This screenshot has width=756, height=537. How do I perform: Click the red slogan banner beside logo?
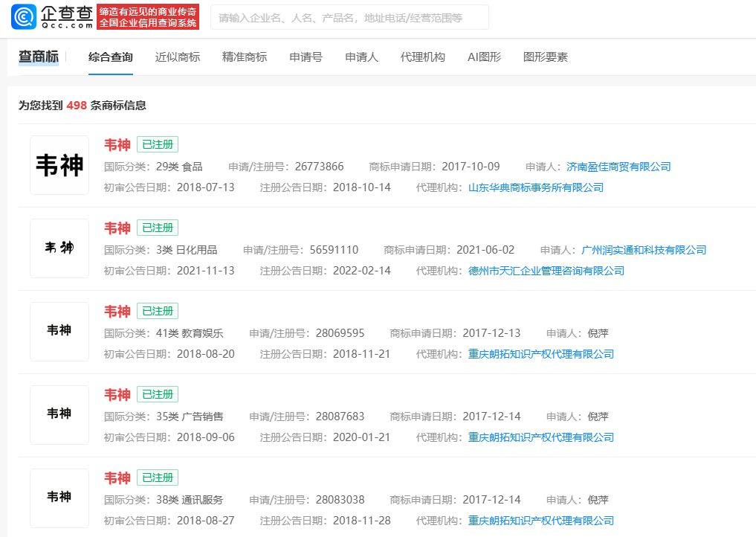tap(147, 17)
